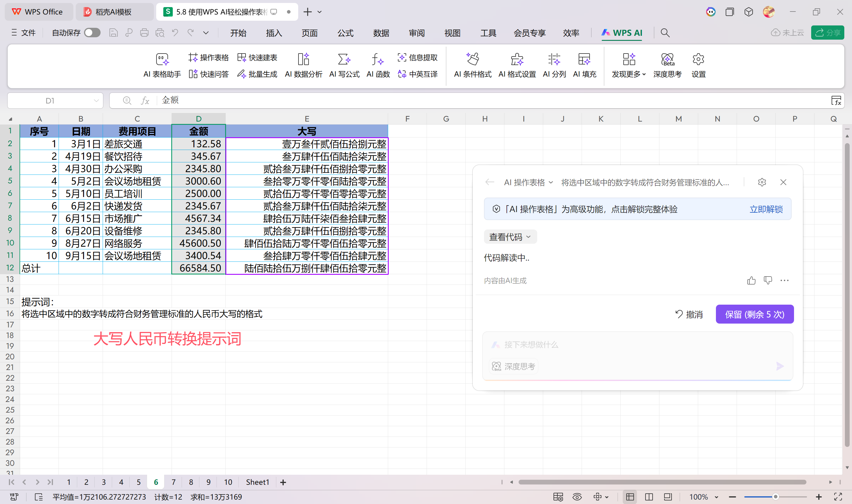The width and height of the screenshot is (852, 504).
Task: Switch to normal grid view in status bar
Action: (630, 497)
